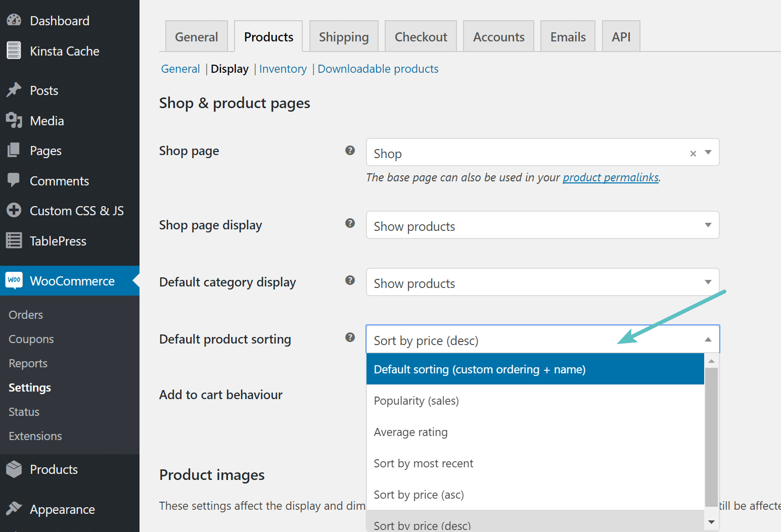Screen dimensions: 781x532
Task: Click the product permalinks link
Action: click(x=611, y=177)
